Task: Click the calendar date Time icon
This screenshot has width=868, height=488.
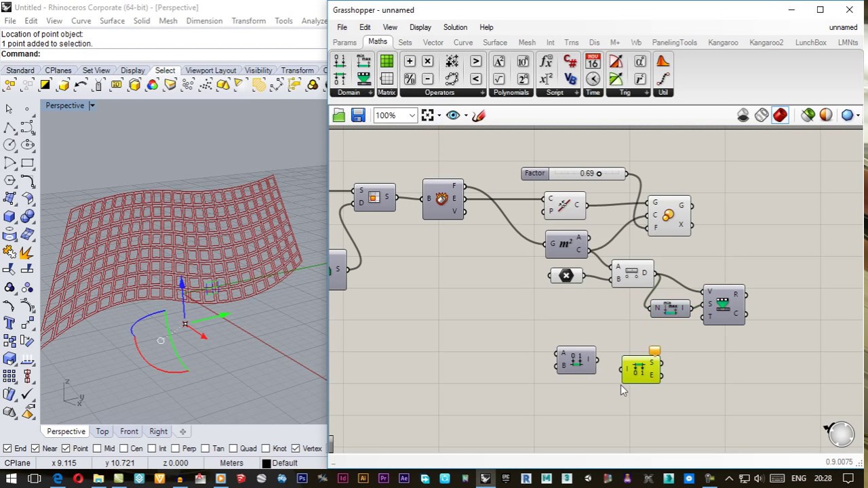Action: (593, 62)
